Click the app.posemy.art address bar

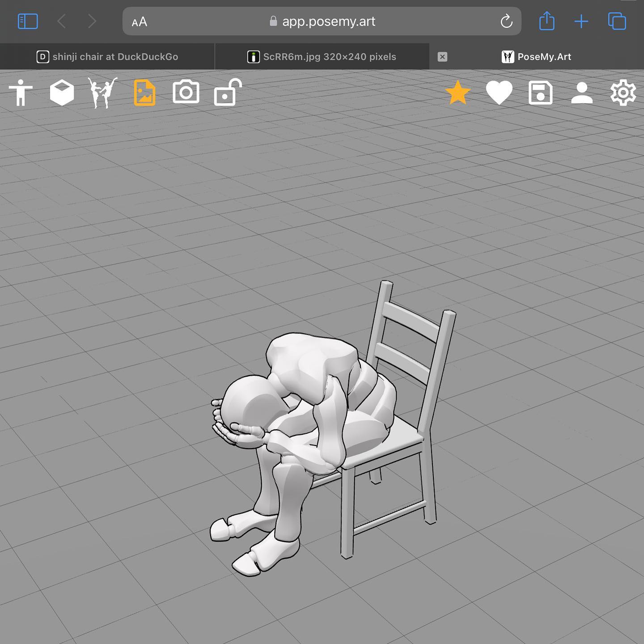[322, 21]
